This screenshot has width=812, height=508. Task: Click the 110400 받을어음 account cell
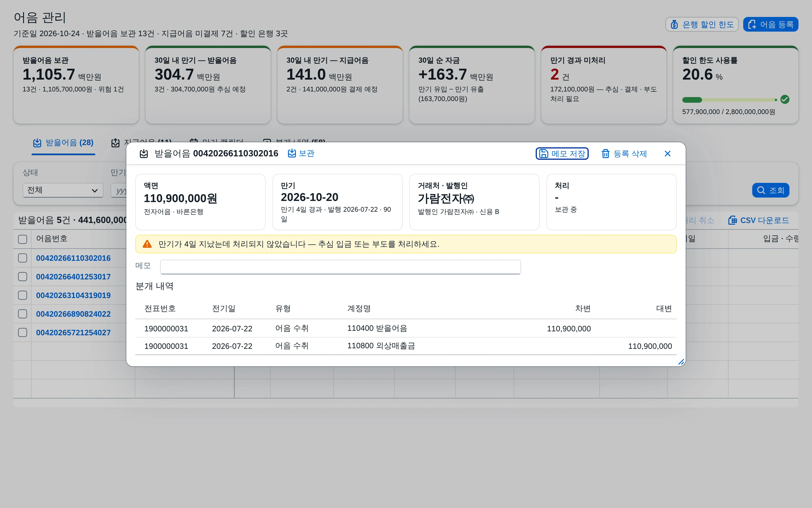377,328
